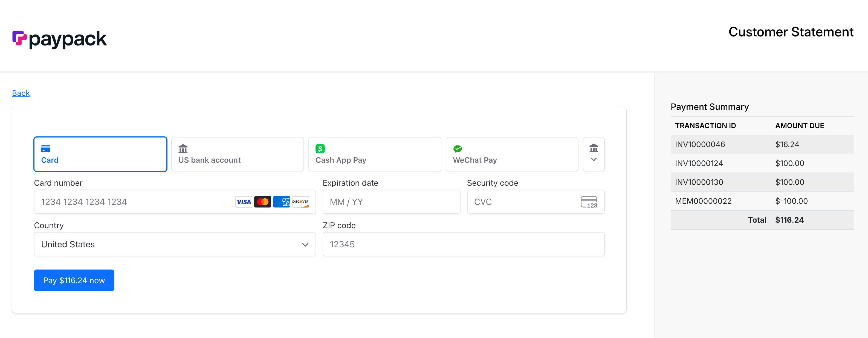Select Cash App Pay payment method
868x338 pixels.
pos(375,154)
